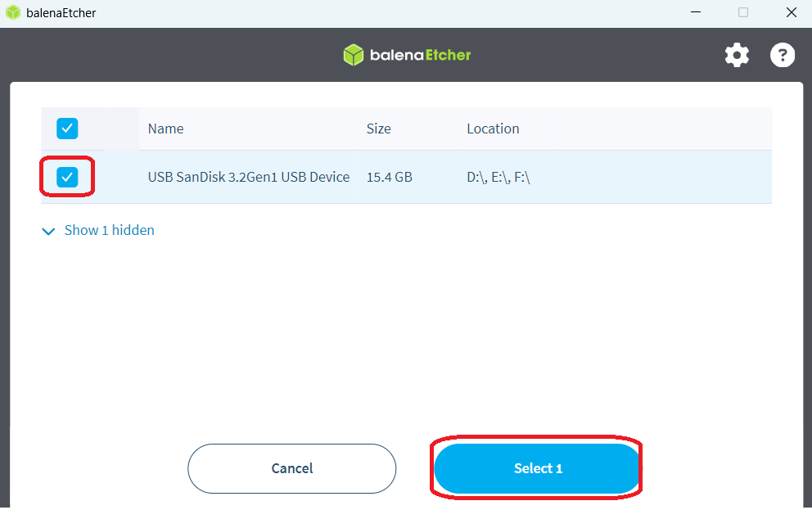Minimize the balenaEtcher window

(x=696, y=12)
